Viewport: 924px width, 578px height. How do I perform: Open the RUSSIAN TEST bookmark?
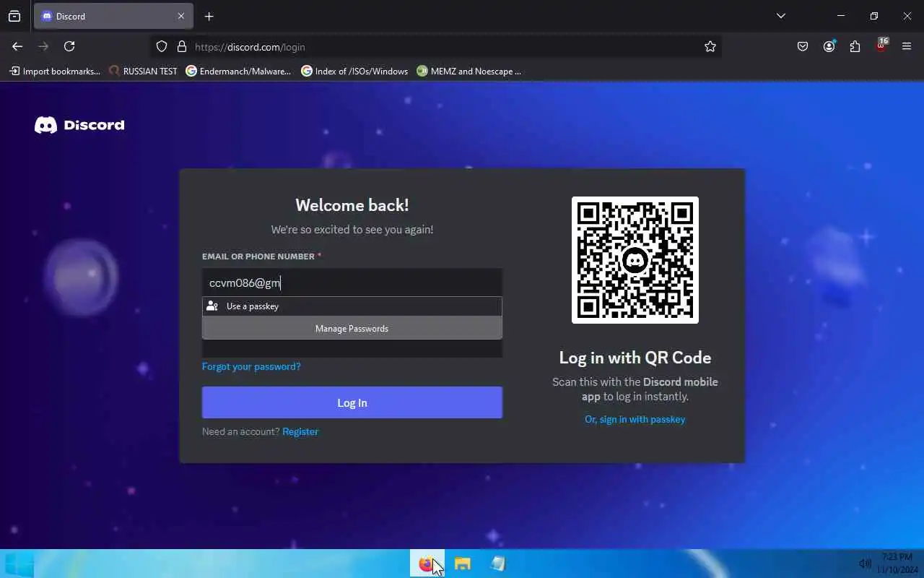(x=143, y=71)
